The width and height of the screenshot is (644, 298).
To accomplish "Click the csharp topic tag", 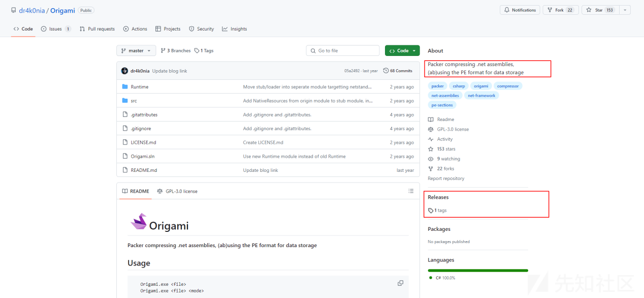I will click(x=459, y=86).
